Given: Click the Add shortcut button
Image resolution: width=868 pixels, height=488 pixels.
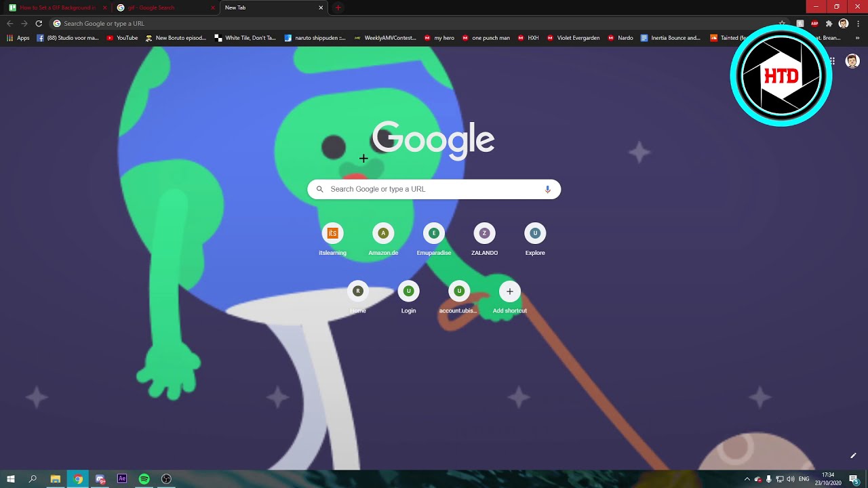Looking at the screenshot, I should coord(510,297).
